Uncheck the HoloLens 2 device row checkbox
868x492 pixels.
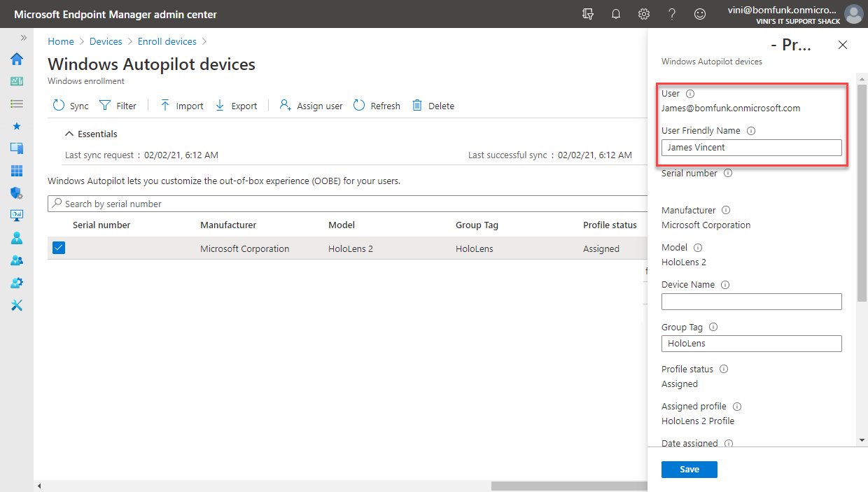pyautogui.click(x=59, y=248)
